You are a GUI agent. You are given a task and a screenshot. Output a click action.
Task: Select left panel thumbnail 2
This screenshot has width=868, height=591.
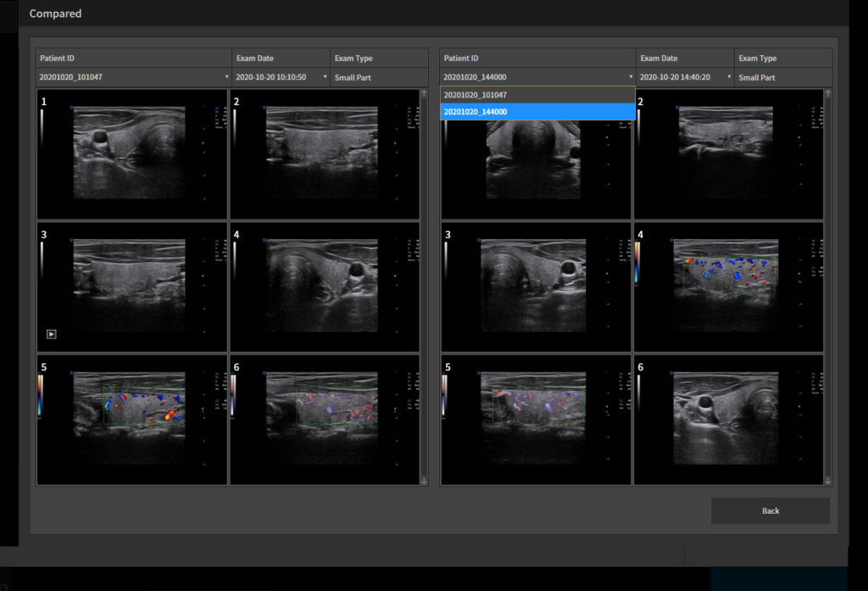point(325,154)
